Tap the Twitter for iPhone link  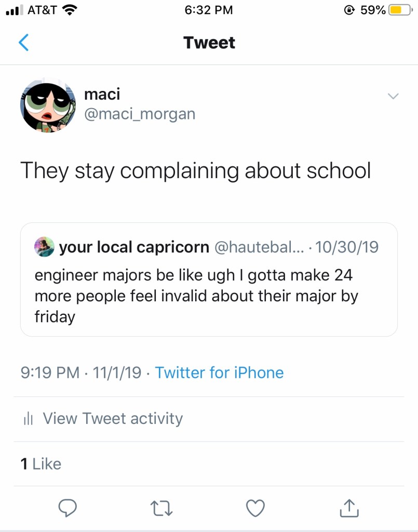tap(219, 373)
